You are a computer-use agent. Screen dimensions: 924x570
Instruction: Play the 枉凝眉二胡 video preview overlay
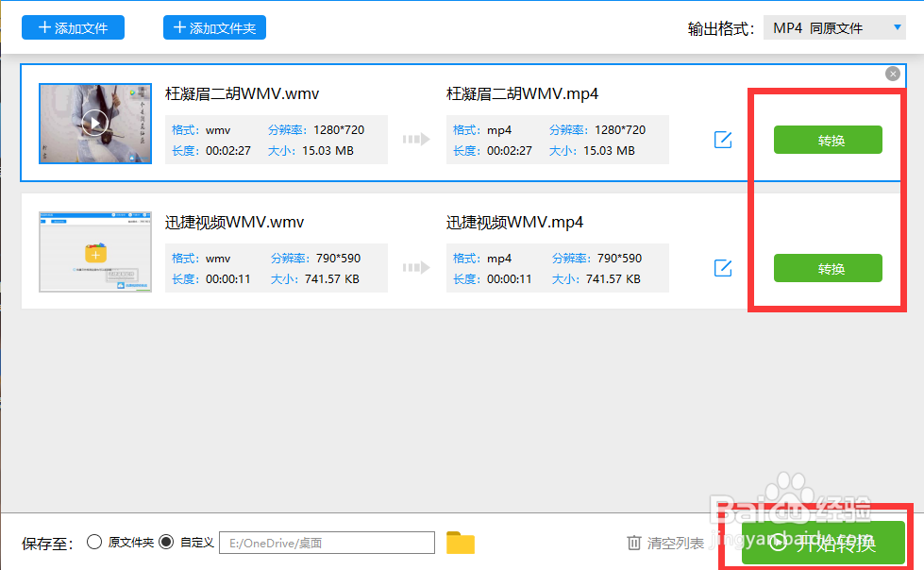(x=94, y=123)
